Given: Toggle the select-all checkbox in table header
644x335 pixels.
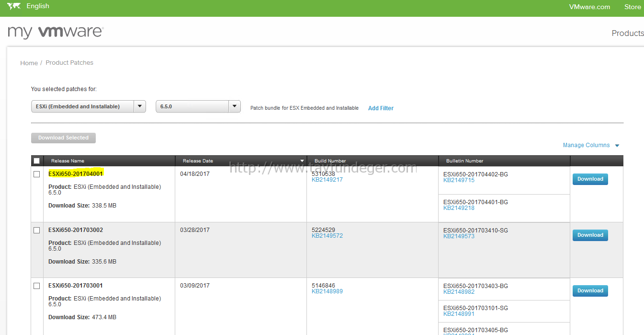Looking at the screenshot, I should coord(37,161).
